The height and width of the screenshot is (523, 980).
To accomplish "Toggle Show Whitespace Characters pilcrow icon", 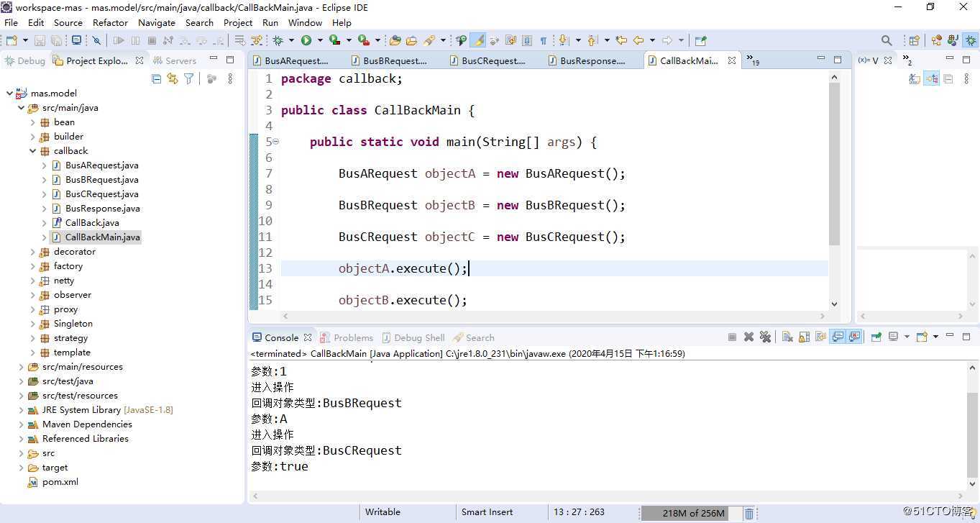I will [x=544, y=41].
